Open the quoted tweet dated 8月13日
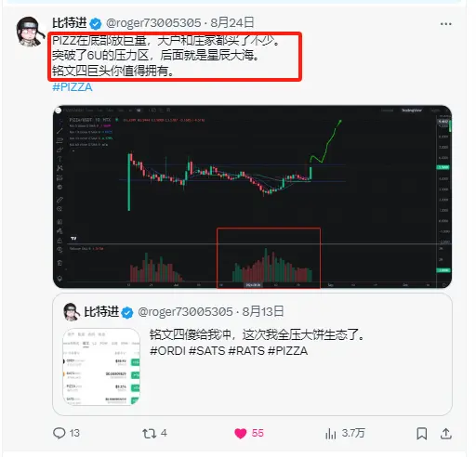The width and height of the screenshot is (476, 457). pyautogui.click(x=252, y=355)
